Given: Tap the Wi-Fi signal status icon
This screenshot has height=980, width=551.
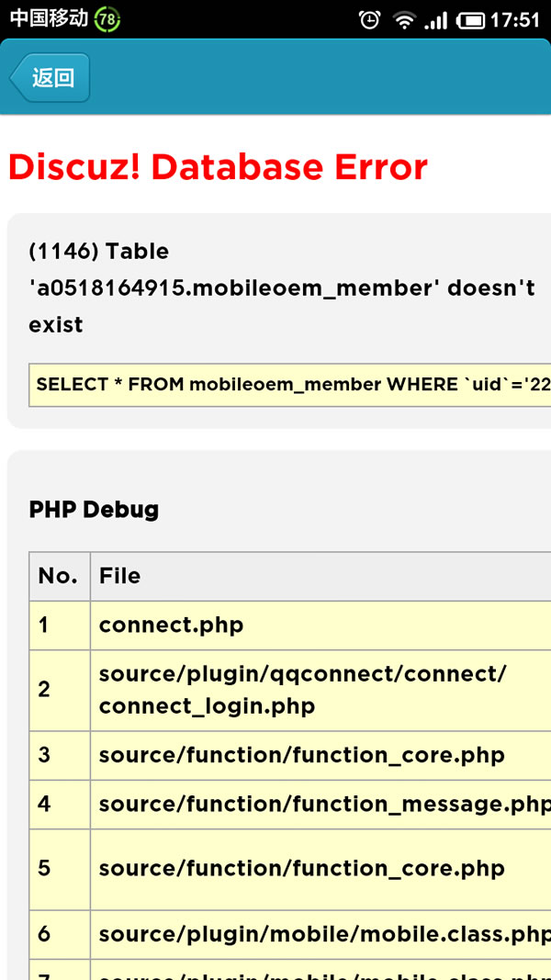Looking at the screenshot, I should pos(404,20).
